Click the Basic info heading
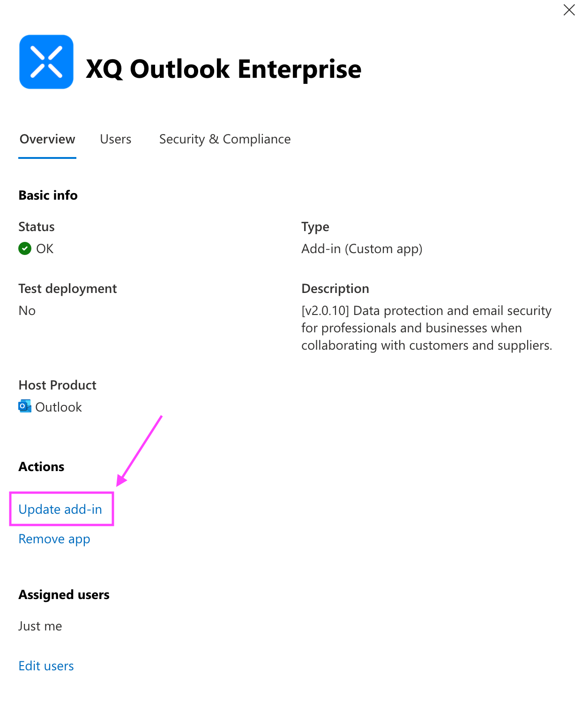Viewport: 588px width, 712px height. click(x=48, y=195)
